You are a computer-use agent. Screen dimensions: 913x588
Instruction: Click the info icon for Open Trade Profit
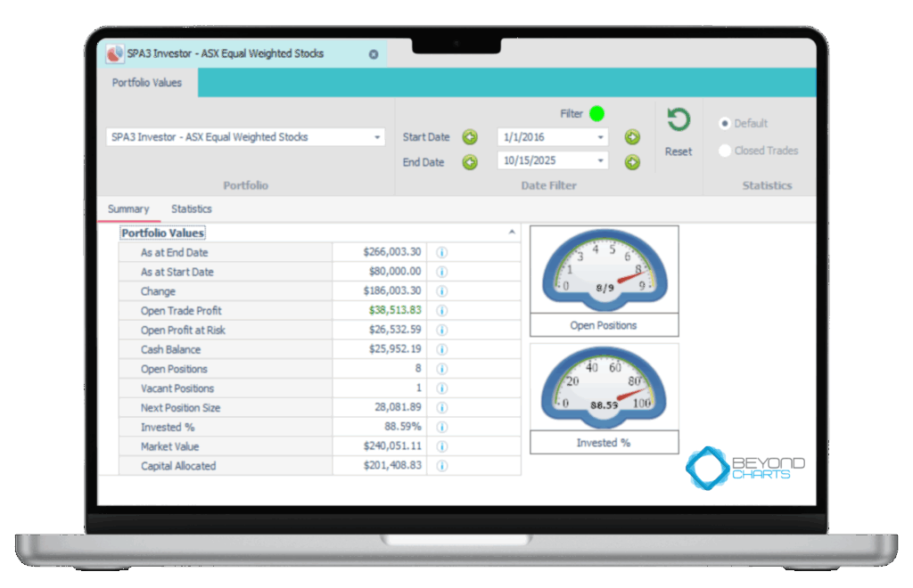coord(441,311)
